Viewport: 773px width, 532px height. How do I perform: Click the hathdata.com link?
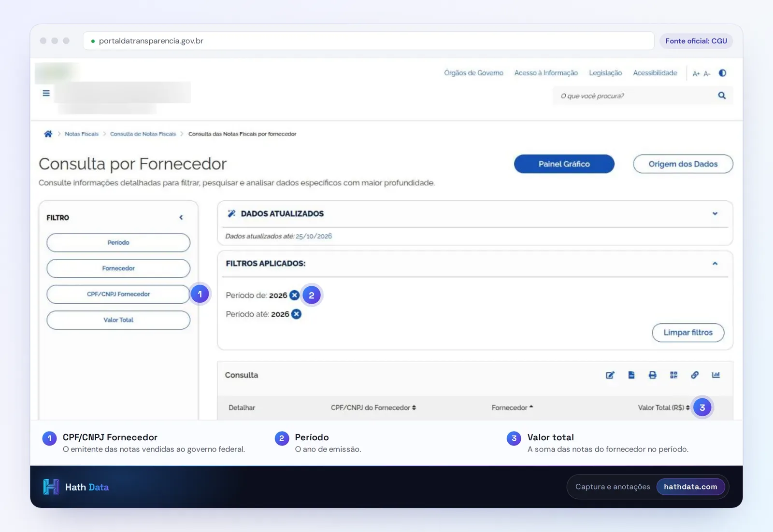point(690,487)
